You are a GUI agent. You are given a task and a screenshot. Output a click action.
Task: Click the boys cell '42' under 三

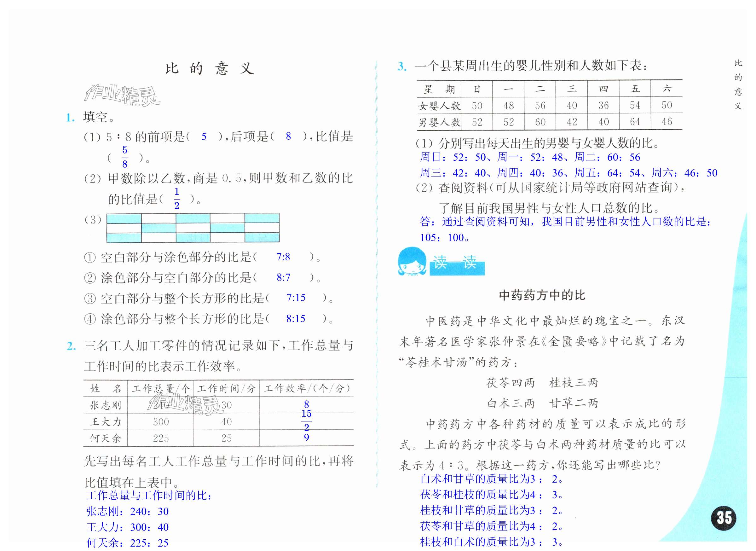point(572,122)
